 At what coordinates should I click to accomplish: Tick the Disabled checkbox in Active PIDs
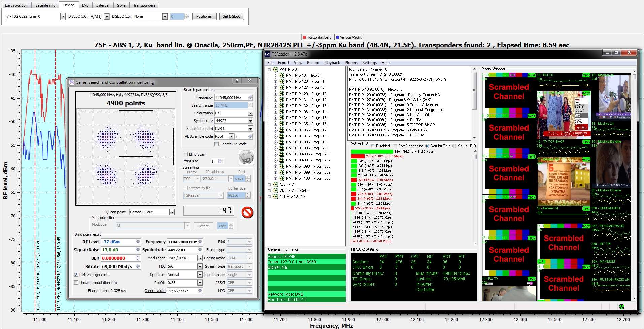pyautogui.click(x=373, y=146)
